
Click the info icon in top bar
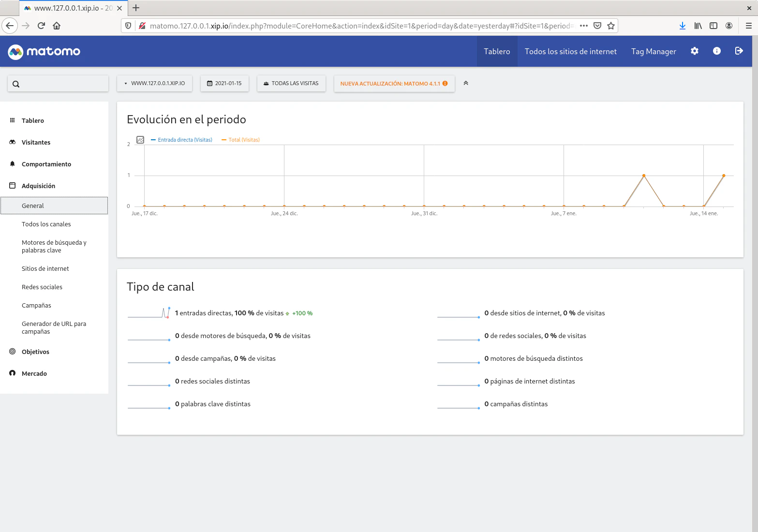click(717, 51)
